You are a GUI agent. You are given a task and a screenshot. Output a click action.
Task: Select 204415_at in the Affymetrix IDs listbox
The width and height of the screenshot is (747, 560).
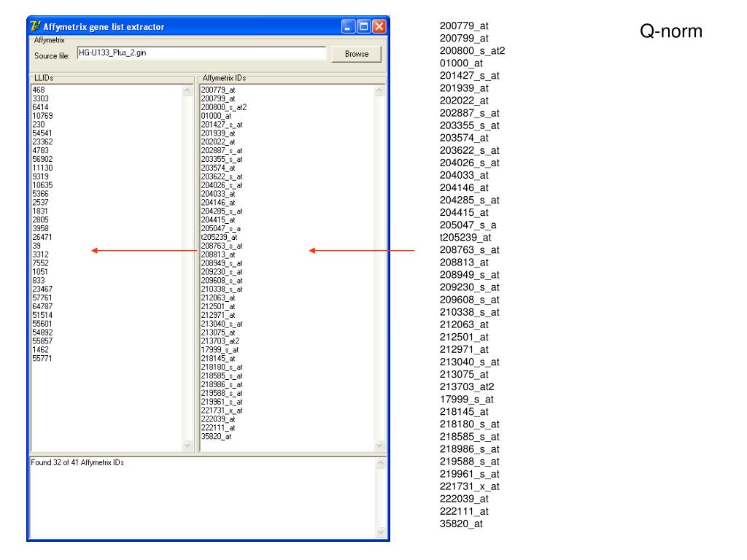217,219
